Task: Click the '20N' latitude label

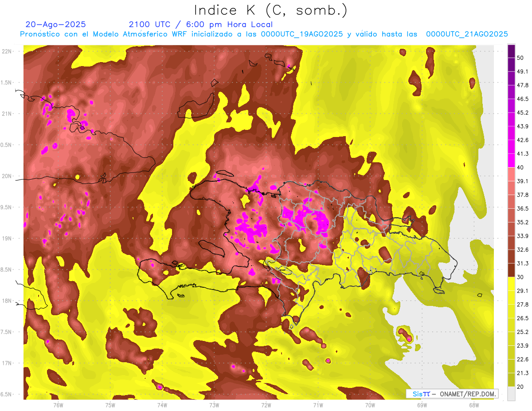Action: click(x=8, y=176)
